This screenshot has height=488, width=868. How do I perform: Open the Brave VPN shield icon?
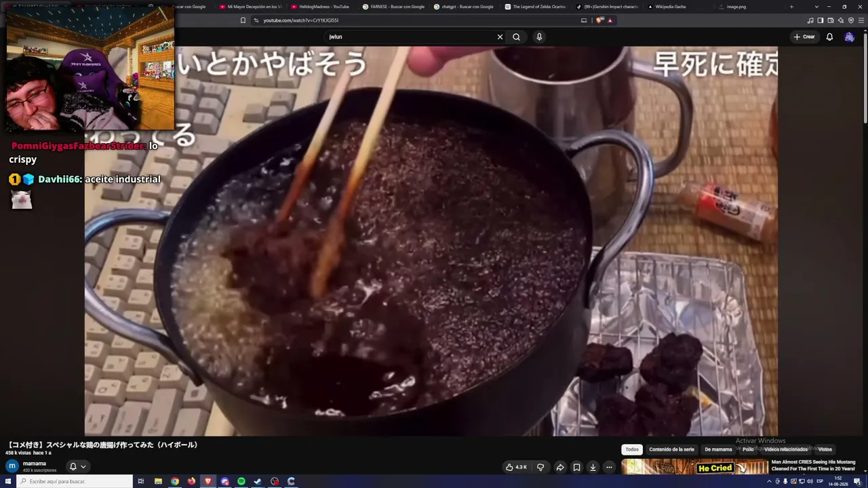(x=851, y=20)
